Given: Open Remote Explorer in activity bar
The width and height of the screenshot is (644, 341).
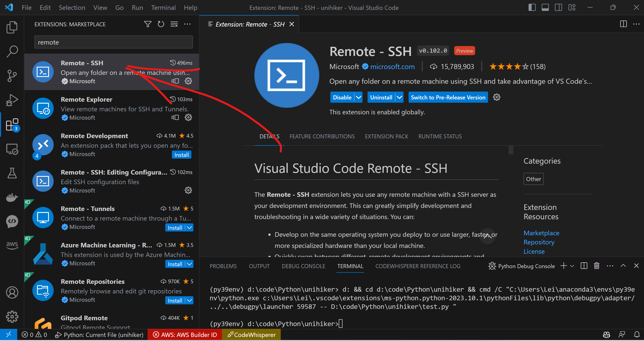Looking at the screenshot, I should (12, 149).
